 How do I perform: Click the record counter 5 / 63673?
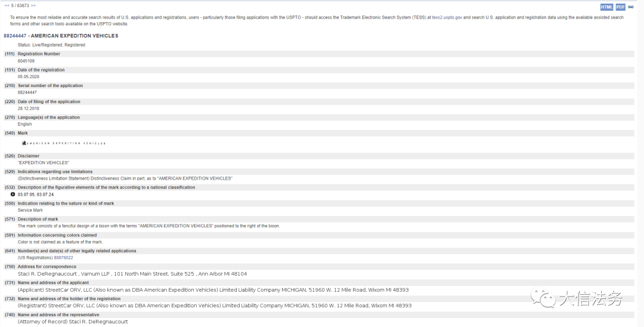click(20, 6)
